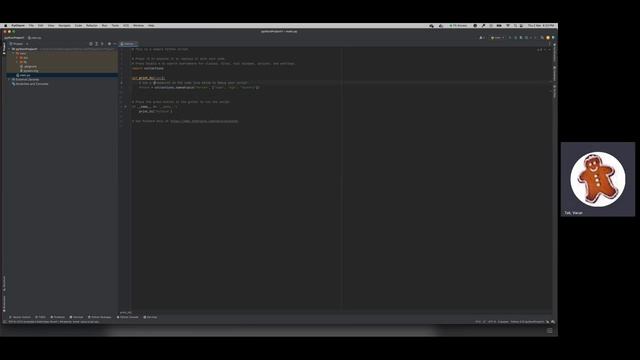The image size is (640, 360).
Task: Open the Window menu
Action: pyautogui.click(x=138, y=25)
